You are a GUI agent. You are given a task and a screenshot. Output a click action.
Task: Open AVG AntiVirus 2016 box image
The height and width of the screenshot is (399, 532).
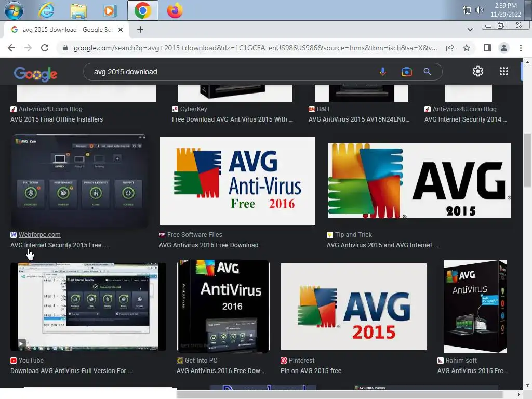(223, 307)
